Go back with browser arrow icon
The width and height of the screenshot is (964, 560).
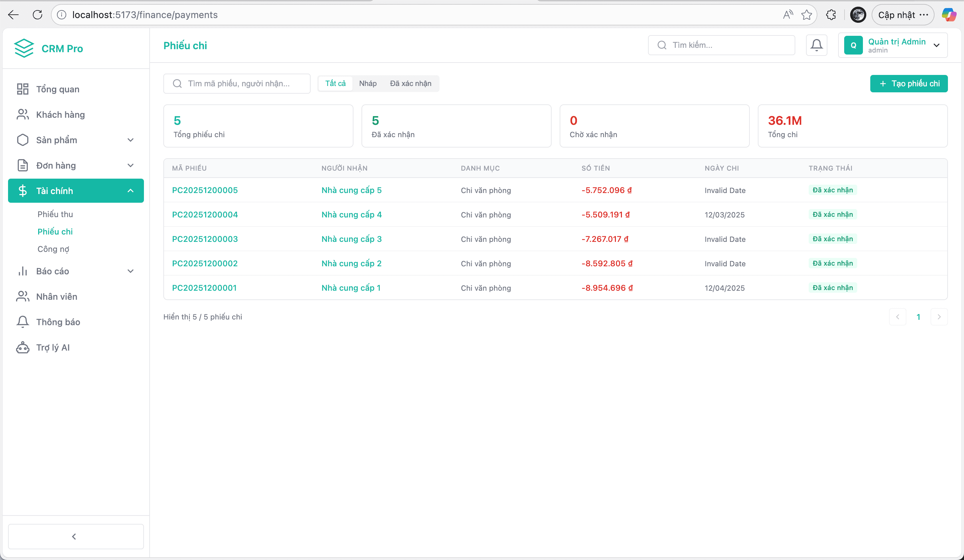coord(13,15)
